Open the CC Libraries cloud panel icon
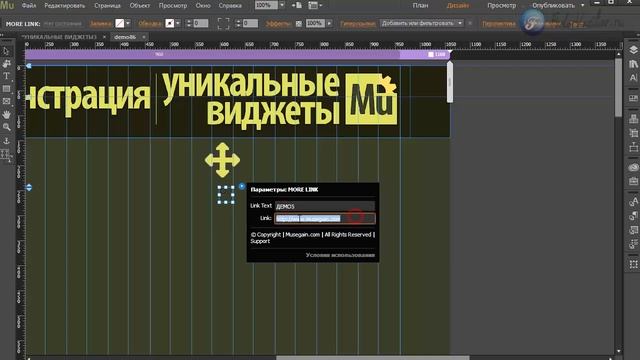The image size is (640, 360). click(633, 167)
